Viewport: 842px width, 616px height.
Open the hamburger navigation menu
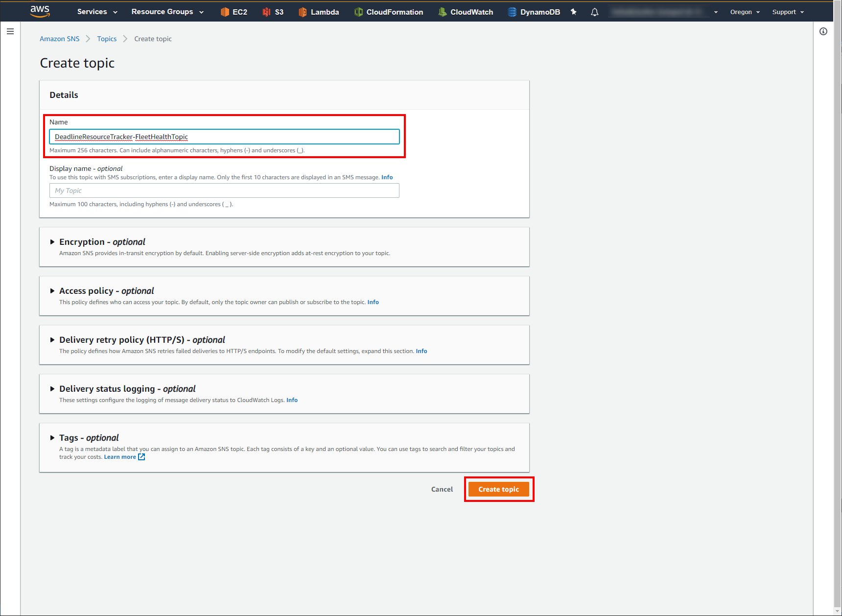(x=10, y=31)
